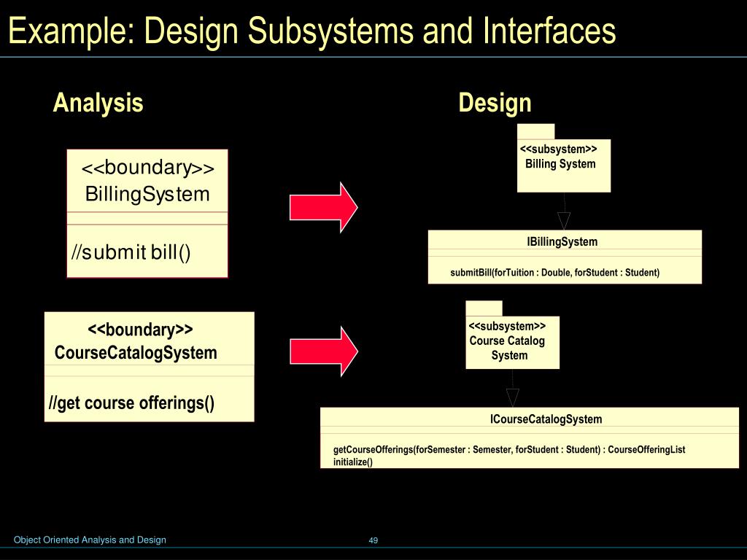The width and height of the screenshot is (747, 560).
Task: Click the 'IBillingSystem' interface name
Action: click(562, 242)
